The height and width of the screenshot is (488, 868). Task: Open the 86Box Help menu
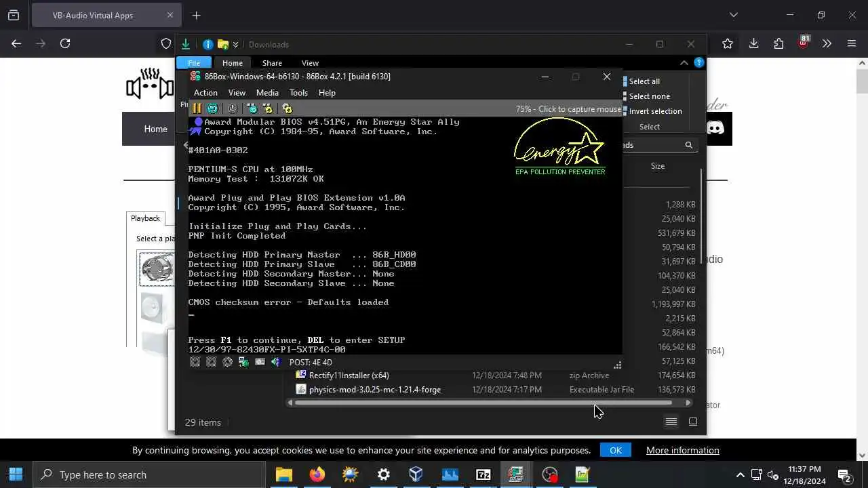(327, 93)
